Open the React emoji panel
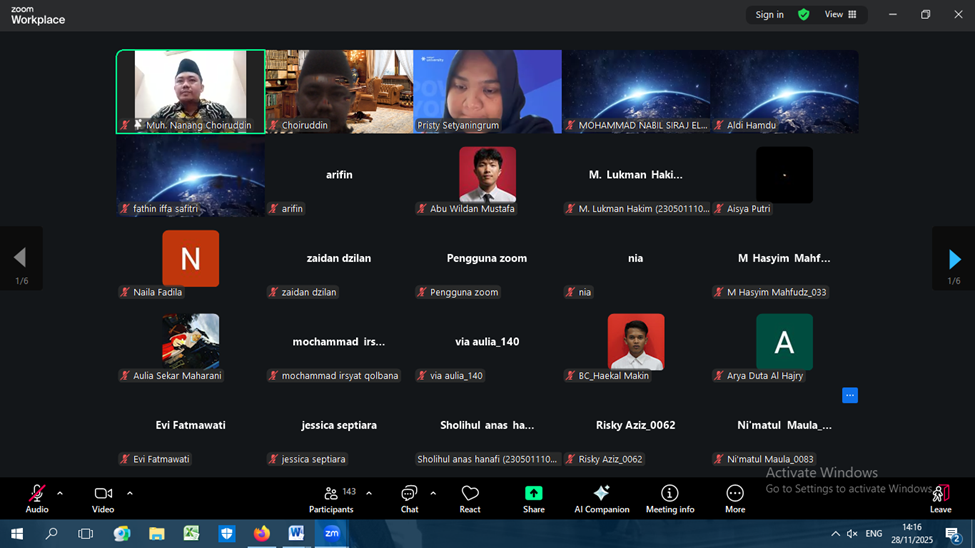This screenshot has width=975, height=548. point(470,498)
